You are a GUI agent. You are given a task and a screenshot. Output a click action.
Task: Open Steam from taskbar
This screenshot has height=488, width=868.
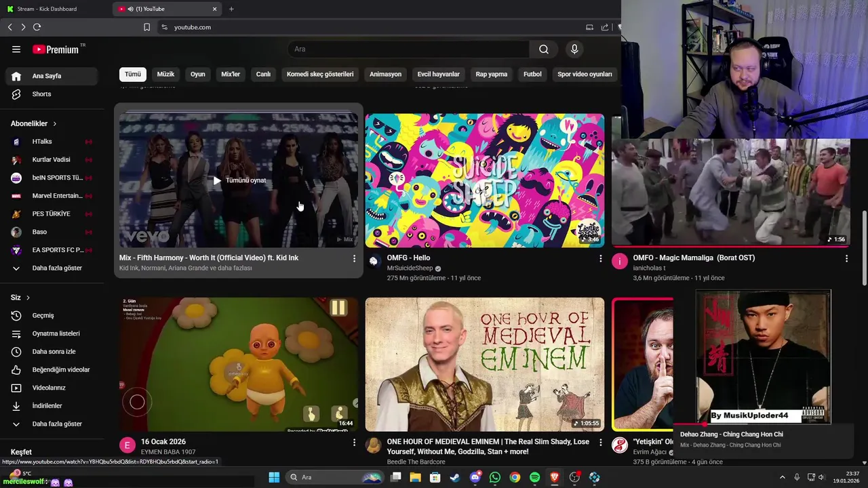(x=455, y=477)
